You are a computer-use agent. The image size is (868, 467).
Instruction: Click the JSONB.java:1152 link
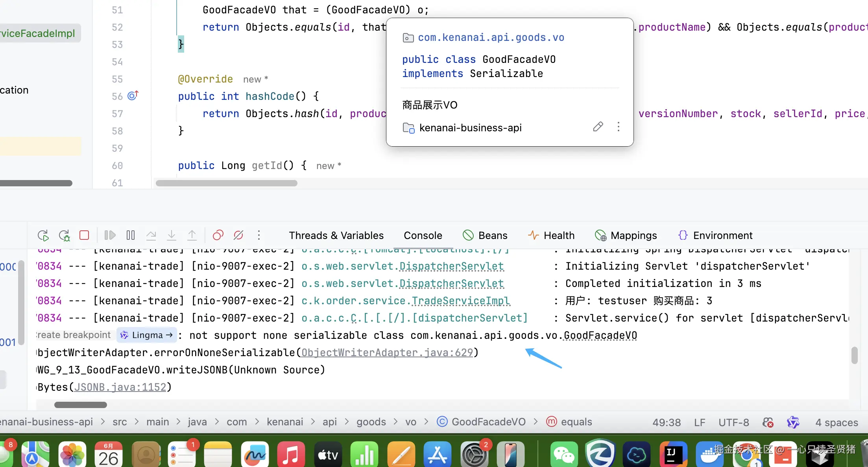coord(120,387)
